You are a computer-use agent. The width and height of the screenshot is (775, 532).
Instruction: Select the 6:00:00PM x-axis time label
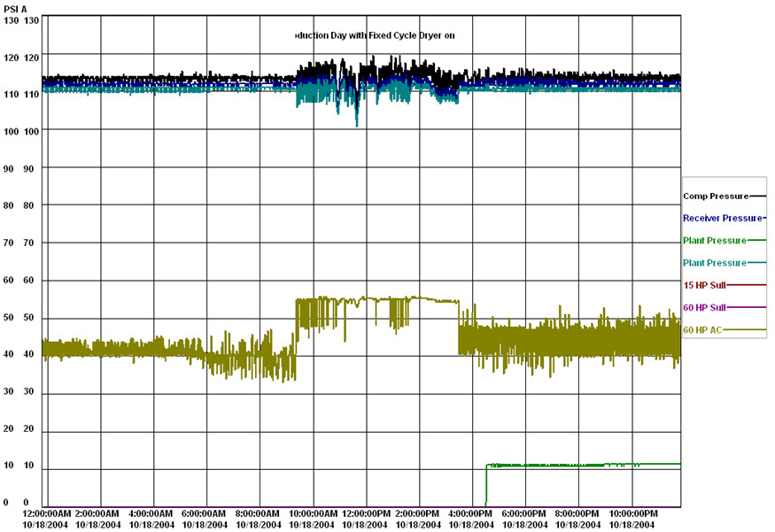[x=524, y=513]
